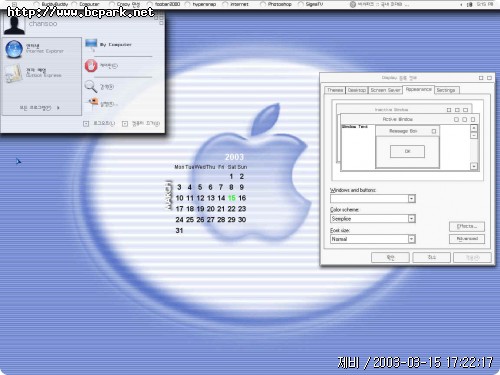Click the first confirm button at dialog bottom

pyautogui.click(x=390, y=257)
